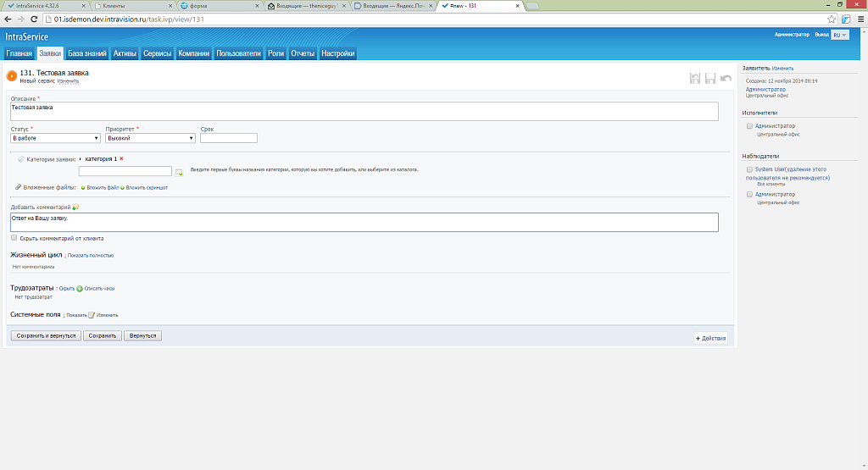Click the orange task status icon by the title
Viewport: 868px width, 470px height.
(x=12, y=75)
